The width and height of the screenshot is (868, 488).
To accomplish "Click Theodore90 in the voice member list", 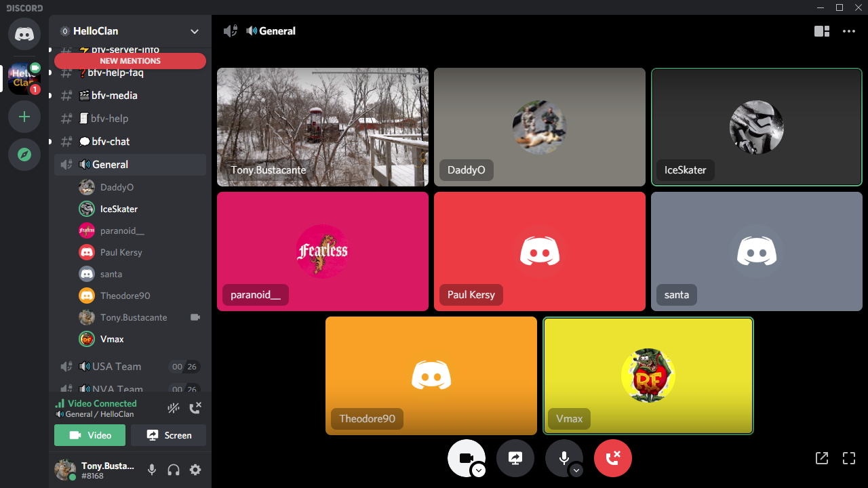I will (x=141, y=296).
